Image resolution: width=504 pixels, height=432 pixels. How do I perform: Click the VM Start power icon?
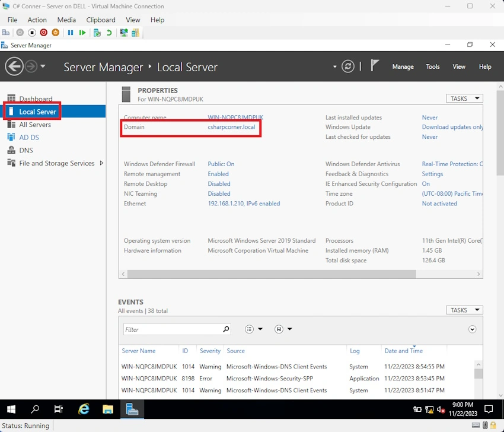(x=20, y=33)
